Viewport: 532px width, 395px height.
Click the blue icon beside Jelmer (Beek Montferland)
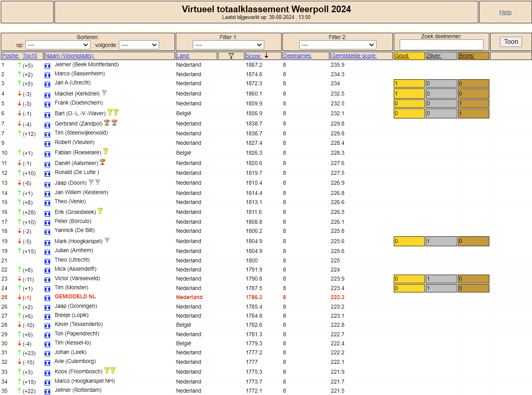(x=47, y=66)
